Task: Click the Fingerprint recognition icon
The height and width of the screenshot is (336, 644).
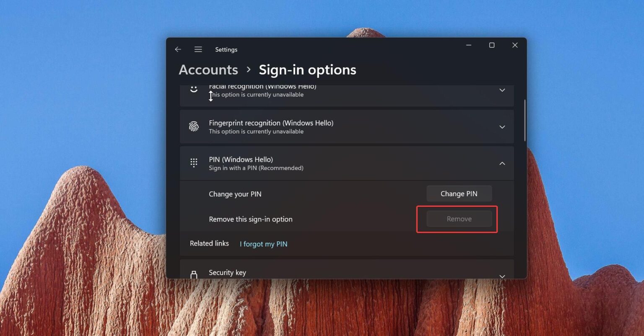Action: point(194,127)
